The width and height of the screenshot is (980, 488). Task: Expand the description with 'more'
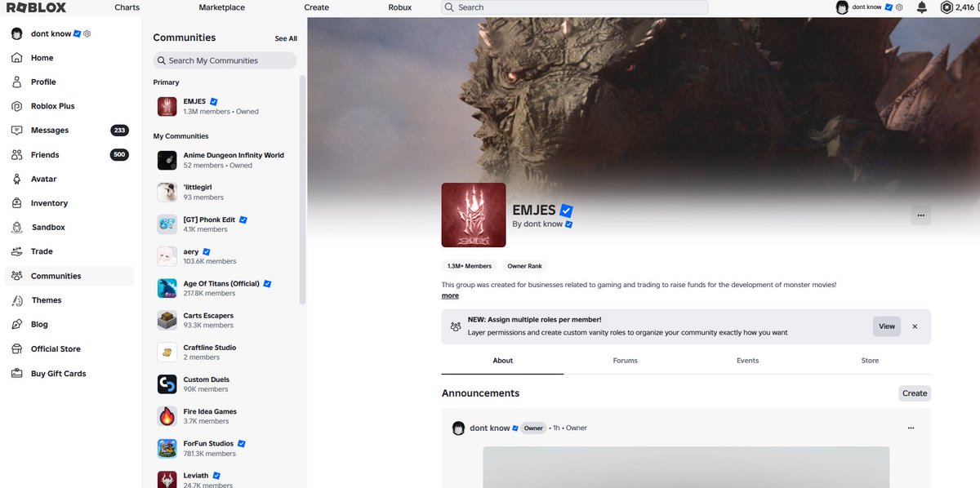[x=450, y=295]
